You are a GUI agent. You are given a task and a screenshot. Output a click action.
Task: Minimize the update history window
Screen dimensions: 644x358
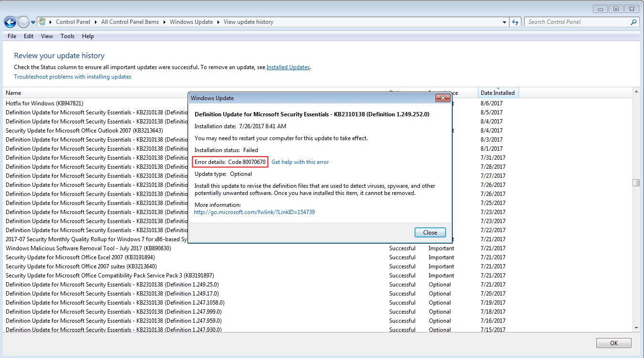tap(601, 9)
